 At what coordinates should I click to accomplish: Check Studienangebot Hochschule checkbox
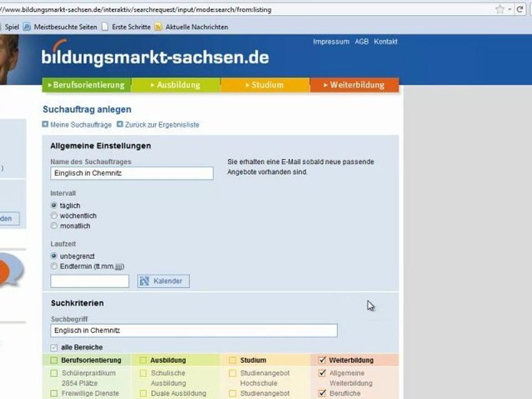pos(232,373)
